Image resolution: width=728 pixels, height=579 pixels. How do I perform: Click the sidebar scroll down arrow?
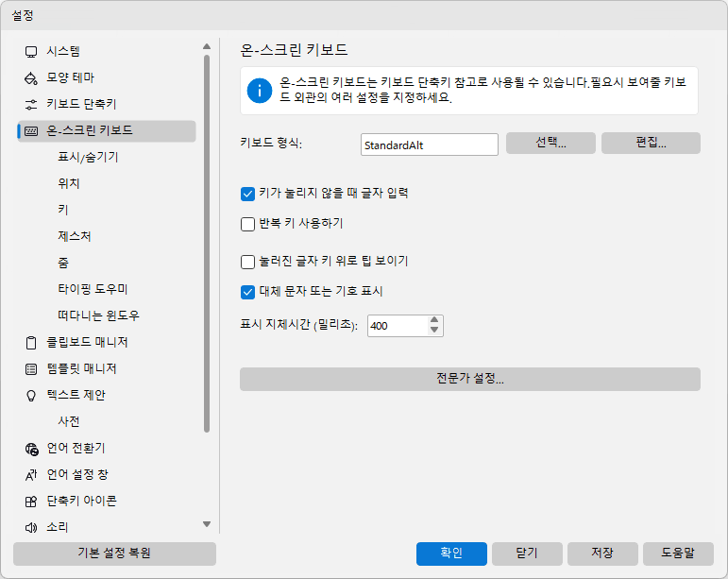(207, 524)
